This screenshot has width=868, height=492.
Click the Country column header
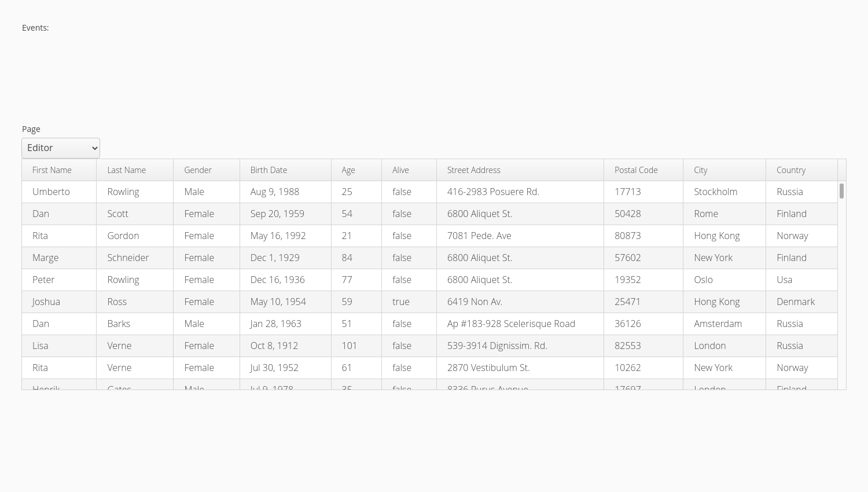coord(801,170)
